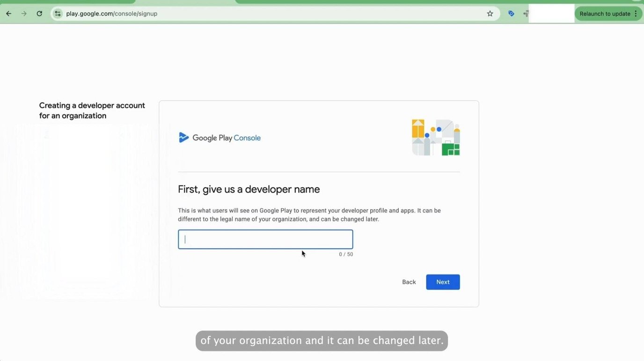Viewport: 644px width, 361px height.
Task: Click the site information icon in address bar
Action: click(x=57, y=14)
